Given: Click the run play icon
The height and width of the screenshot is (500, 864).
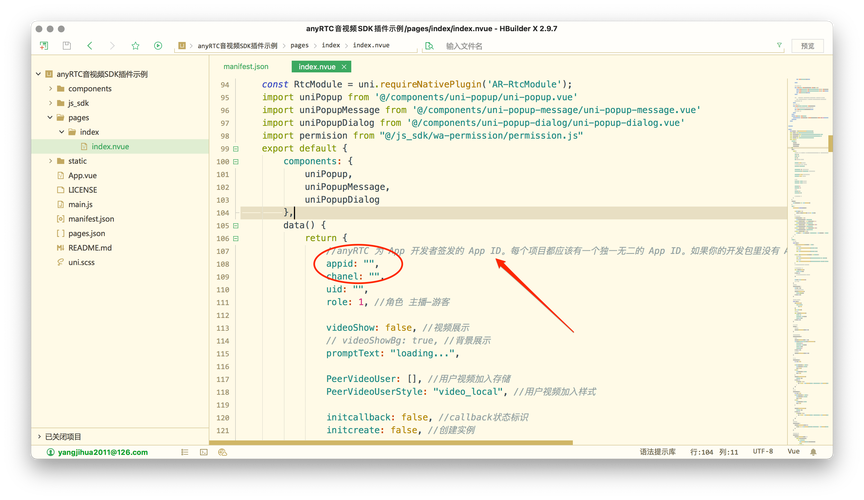Looking at the screenshot, I should 158,46.
